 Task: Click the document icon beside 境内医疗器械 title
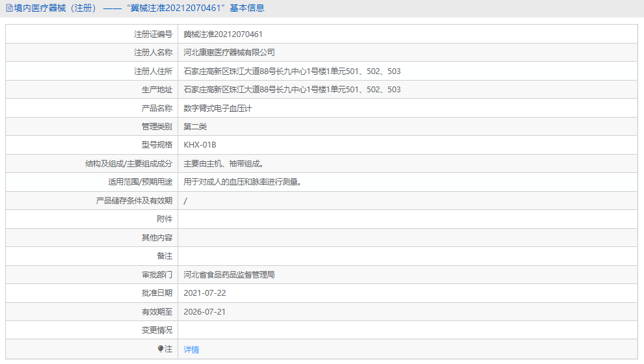pyautogui.click(x=9, y=8)
